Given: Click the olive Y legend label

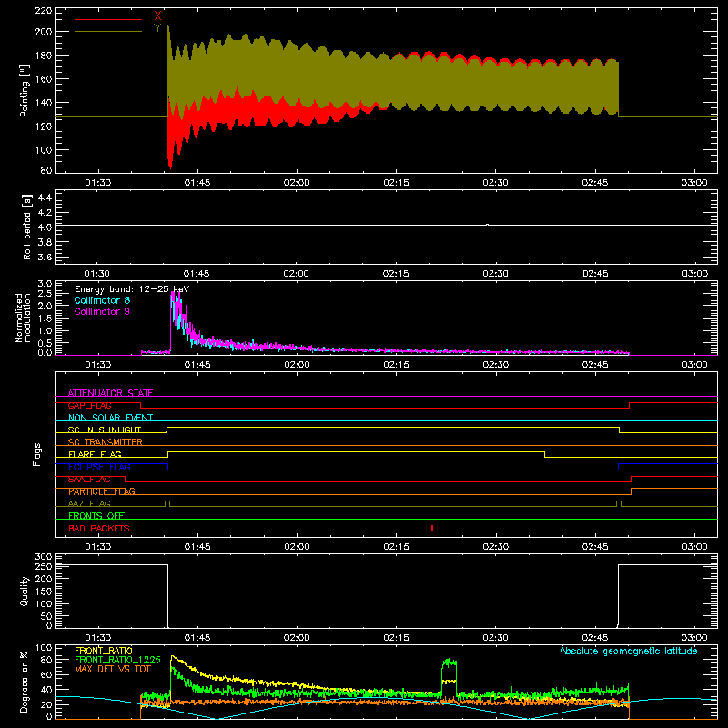Looking at the screenshot, I should click(157, 28).
